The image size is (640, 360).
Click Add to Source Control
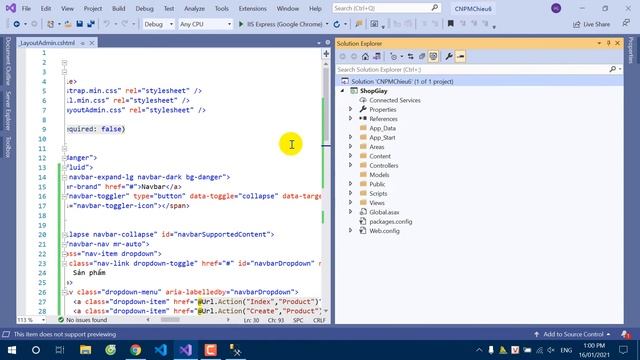pyautogui.click(x=572, y=334)
